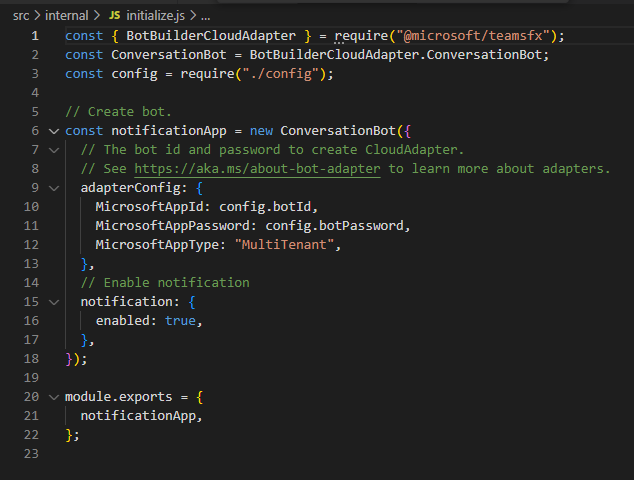Click the require keyword on line 1

pos(361,36)
